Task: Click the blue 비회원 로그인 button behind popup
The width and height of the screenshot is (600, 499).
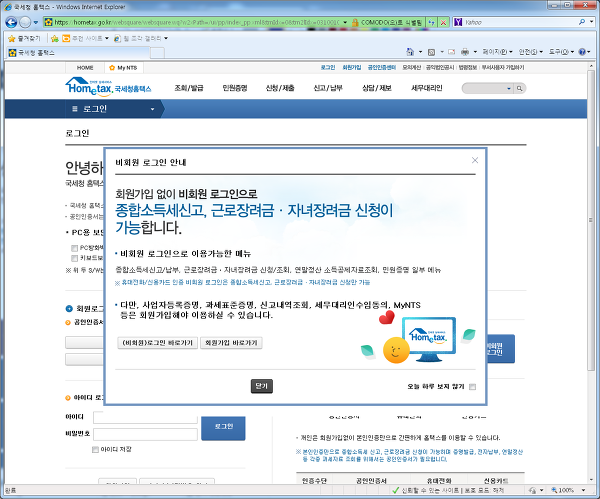Action: [501, 349]
